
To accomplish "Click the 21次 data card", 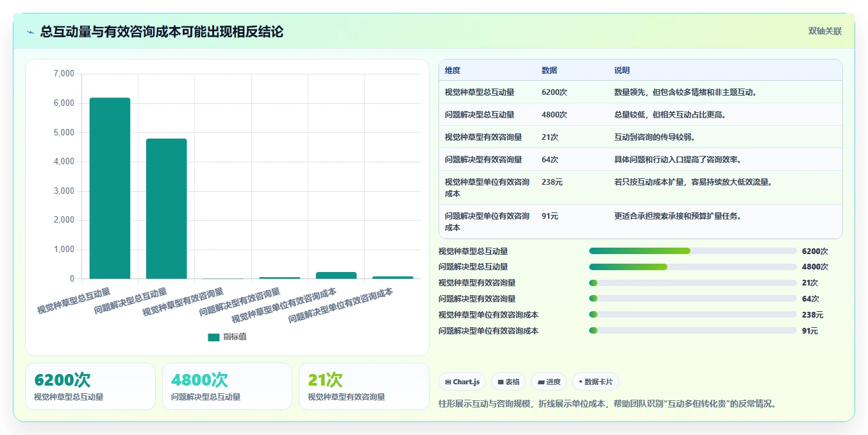I will coord(364,386).
